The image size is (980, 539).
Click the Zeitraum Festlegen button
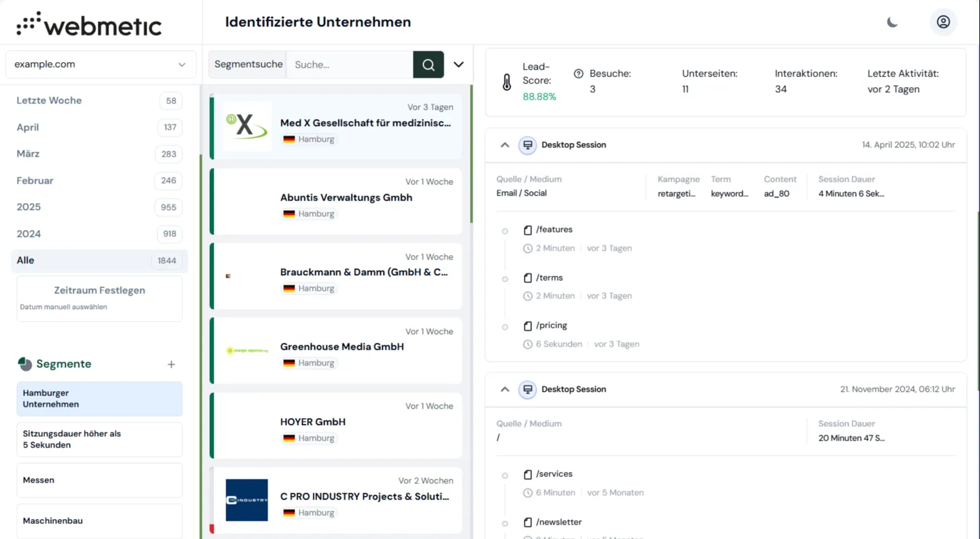click(98, 290)
